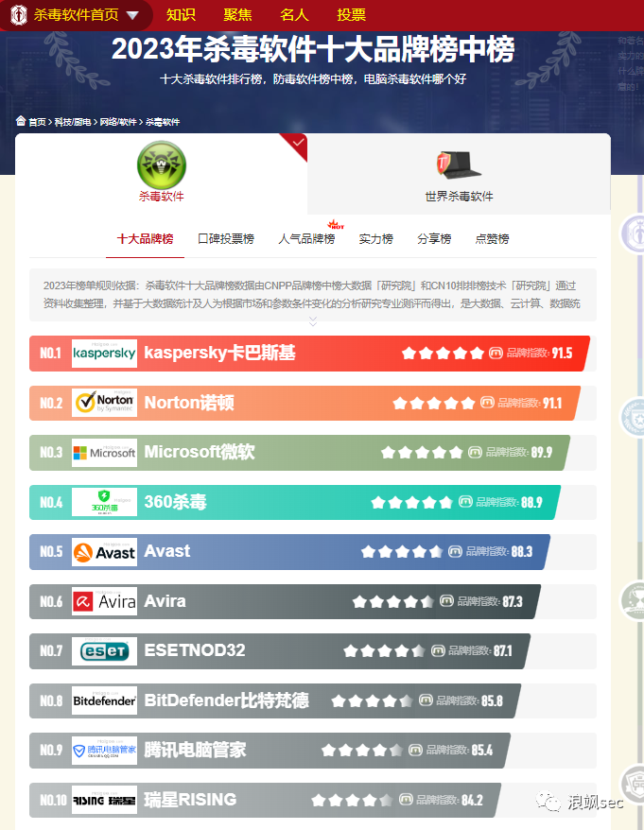Open 网络/软件 breadcrumb link
This screenshot has height=830, width=644.
pyautogui.click(x=118, y=122)
